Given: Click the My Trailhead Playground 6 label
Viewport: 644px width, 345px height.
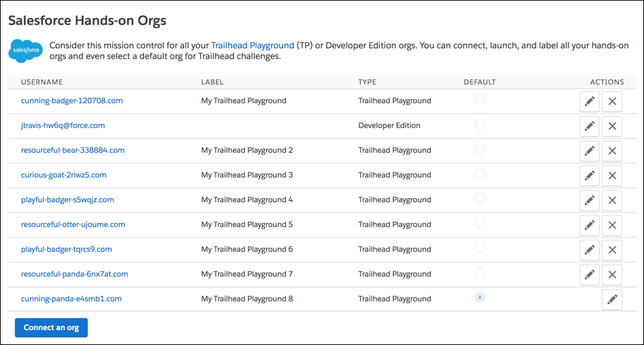Looking at the screenshot, I should coord(247,249).
